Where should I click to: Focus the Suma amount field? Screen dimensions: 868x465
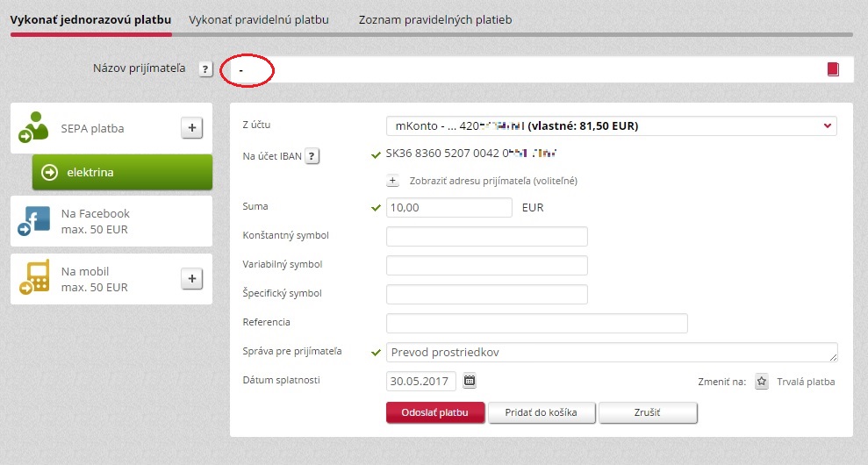pyautogui.click(x=449, y=208)
